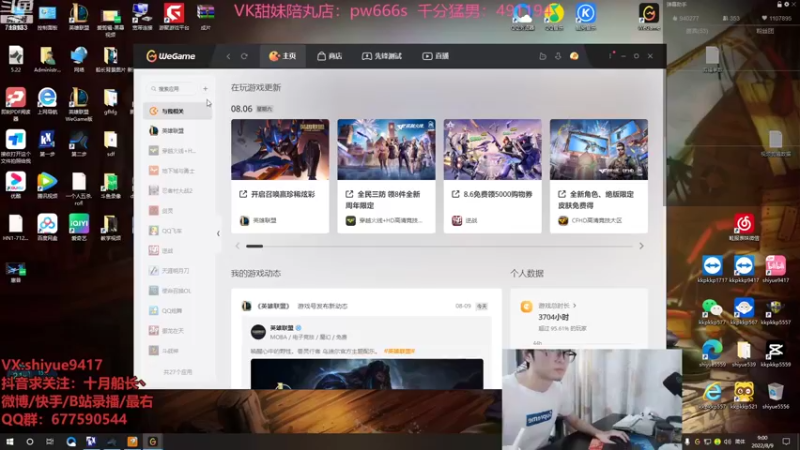Go to the previous page of update cards
This screenshot has width=800, height=450.
[x=237, y=246]
